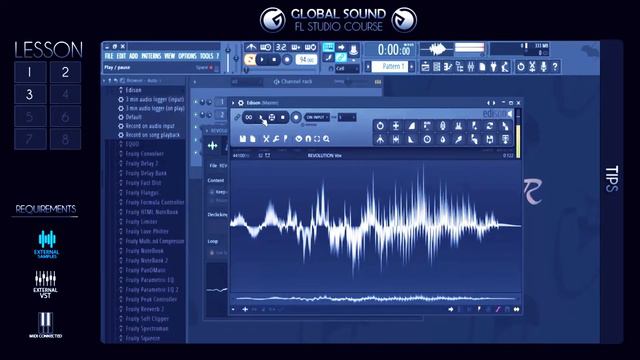Open PATTERNS menu
640x360 pixels.
pos(151,56)
